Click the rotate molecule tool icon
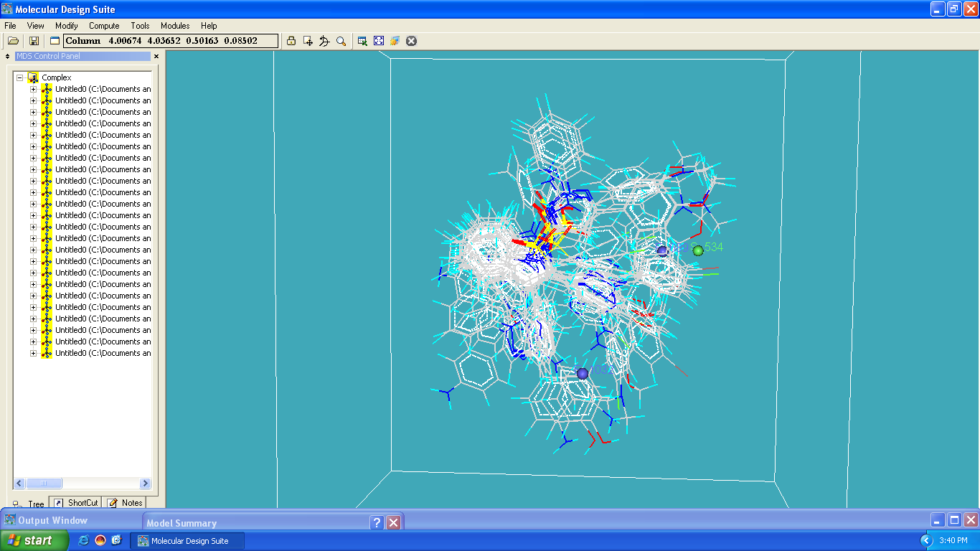 point(324,41)
